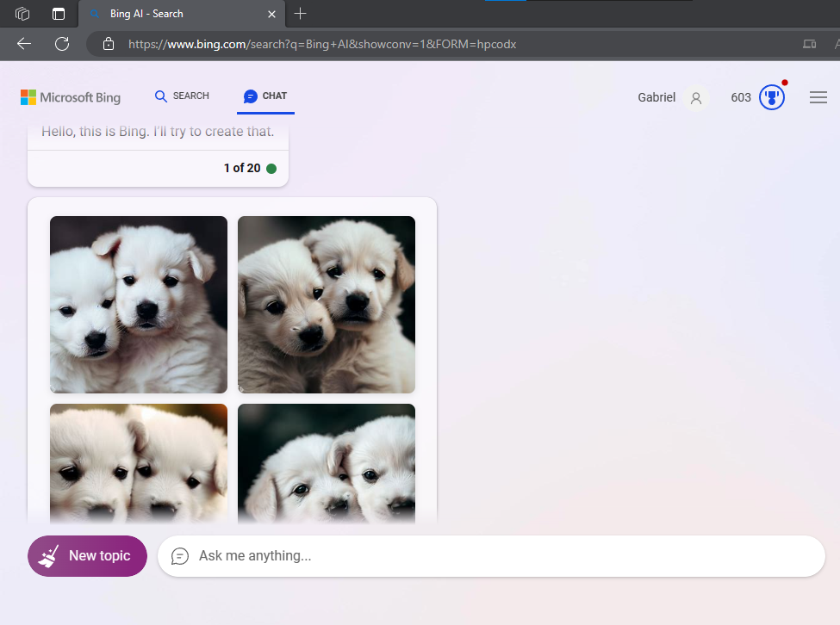View site information lock icon

click(109, 44)
